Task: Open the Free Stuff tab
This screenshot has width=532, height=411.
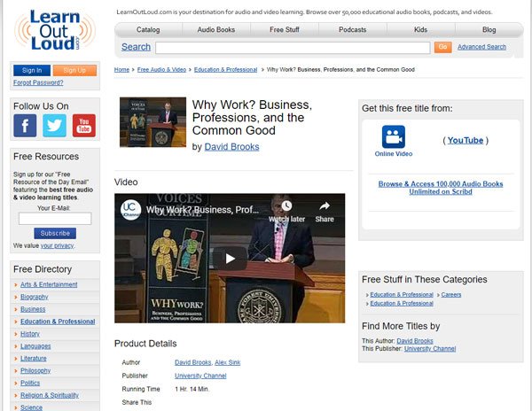Action: pyautogui.click(x=285, y=30)
